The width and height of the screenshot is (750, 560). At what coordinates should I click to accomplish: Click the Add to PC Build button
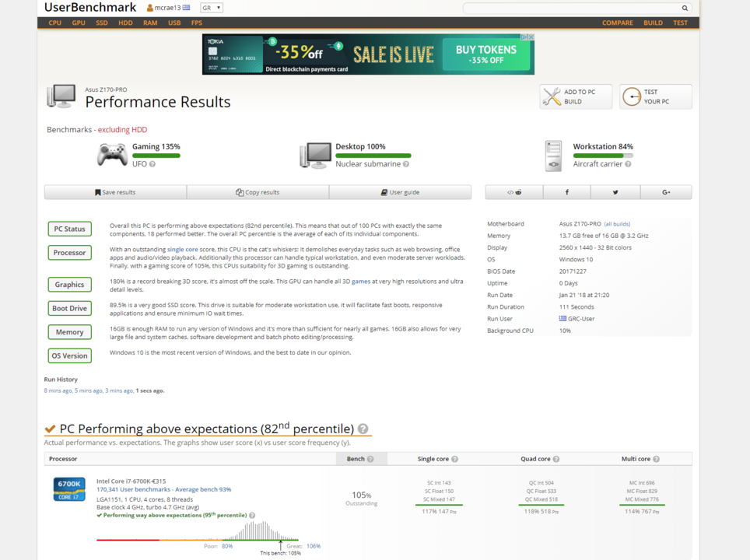click(x=576, y=96)
